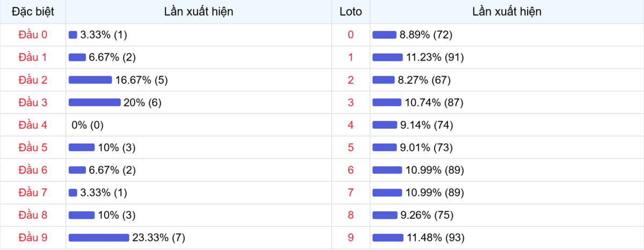Screen dimensions: 644x250
Task: Click "Lần xuất hiện" header beside Loto
Action: click(507, 11)
